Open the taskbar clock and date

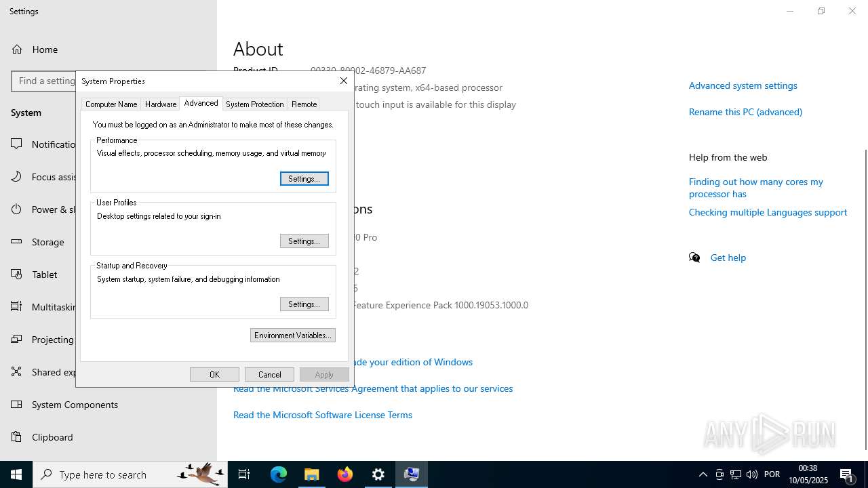click(808, 474)
